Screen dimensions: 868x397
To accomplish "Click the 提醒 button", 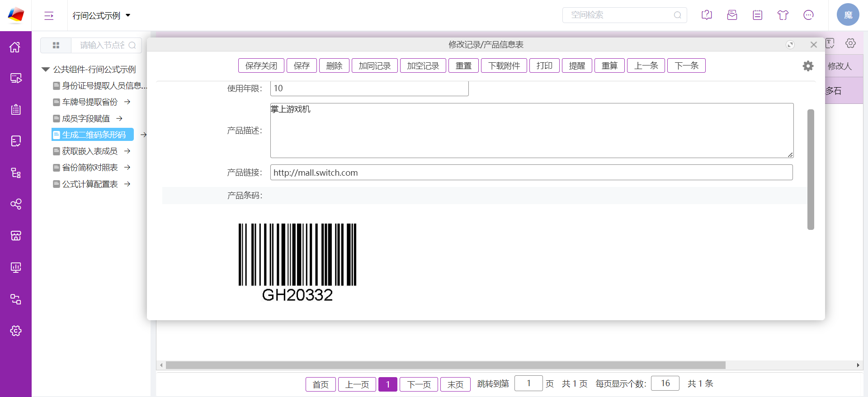I will coord(577,65).
